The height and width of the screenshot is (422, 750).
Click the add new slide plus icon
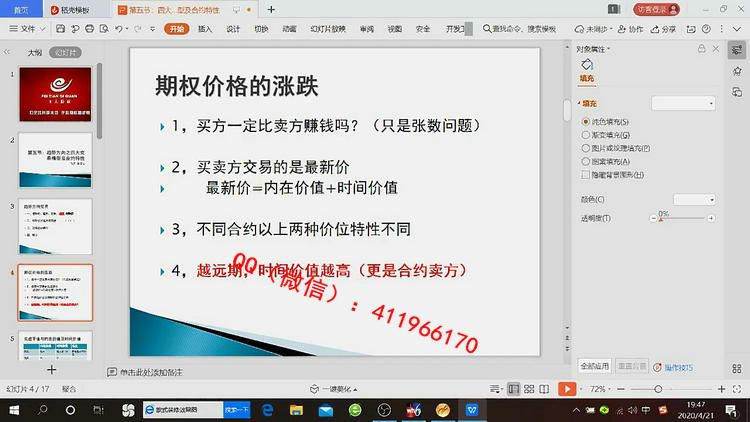coord(52,370)
